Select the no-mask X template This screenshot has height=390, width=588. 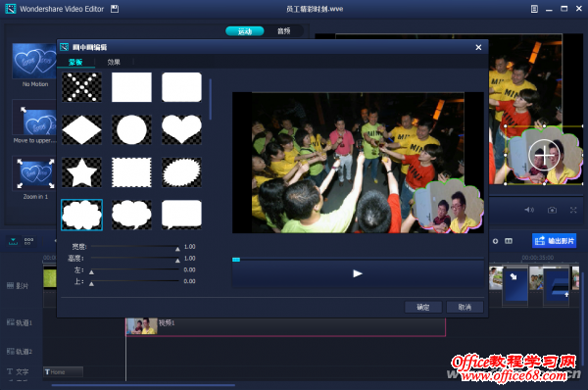[x=81, y=87]
